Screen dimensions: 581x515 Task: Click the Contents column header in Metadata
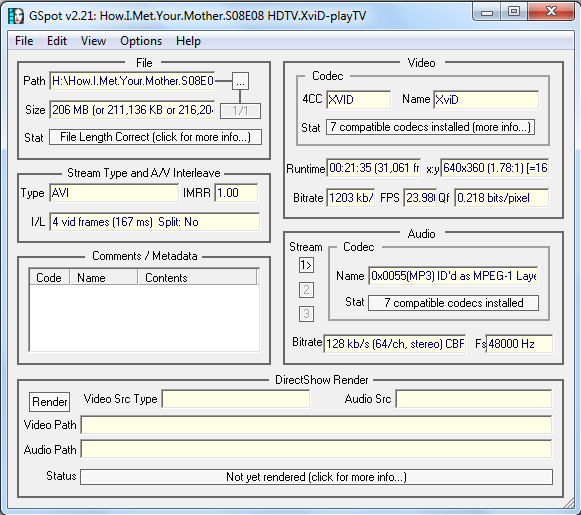[197, 278]
